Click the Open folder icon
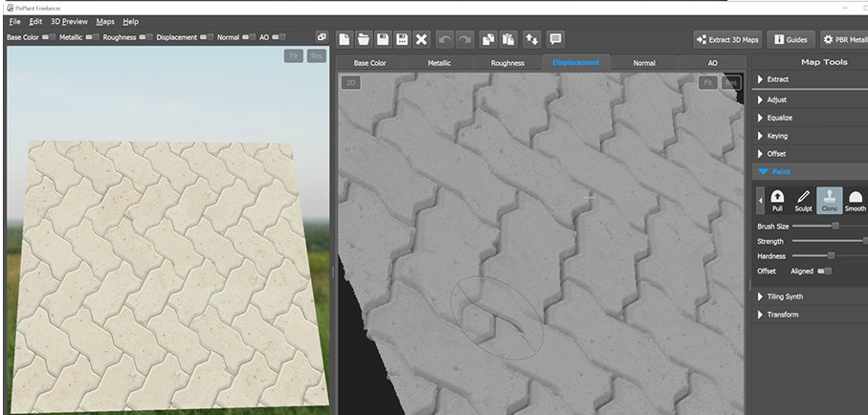 tap(364, 39)
